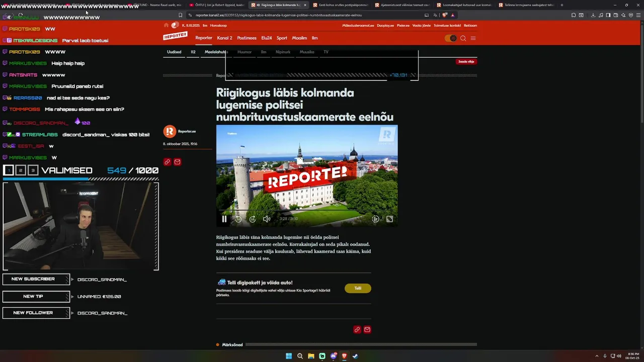
Task: Toggle the browser sidebar panel
Action: [608, 15]
